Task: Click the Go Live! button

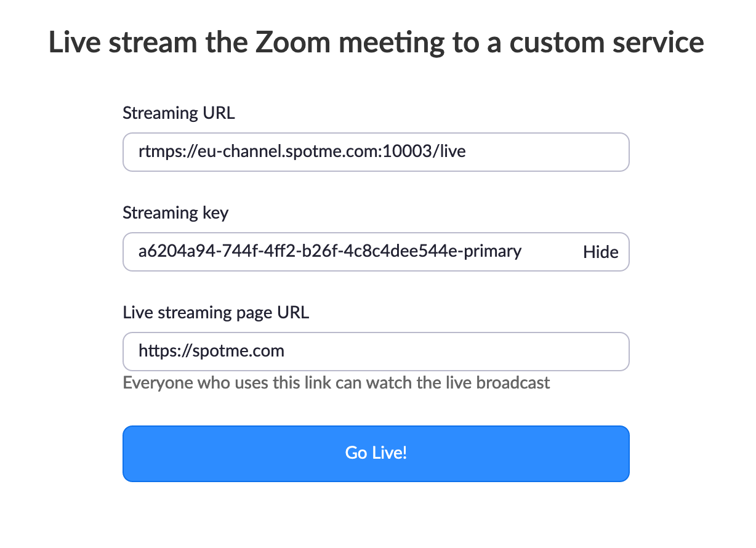Action: 376,453
